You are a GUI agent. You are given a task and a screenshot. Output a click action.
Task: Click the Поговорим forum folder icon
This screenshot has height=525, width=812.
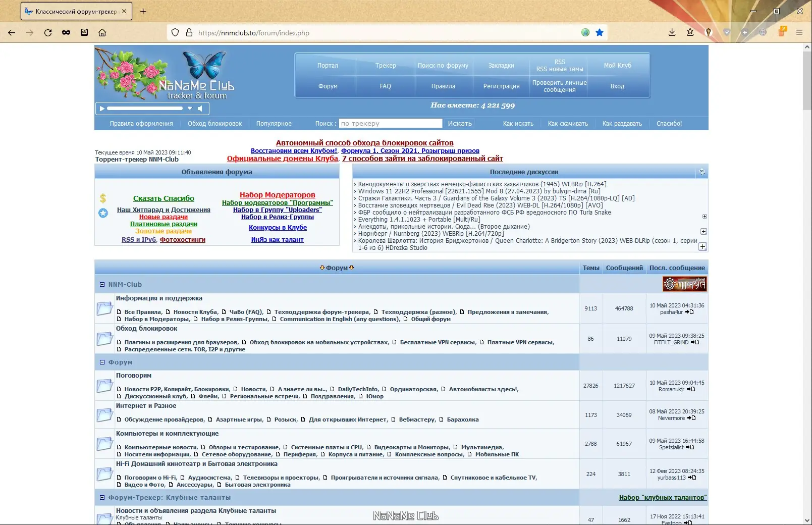(x=104, y=386)
